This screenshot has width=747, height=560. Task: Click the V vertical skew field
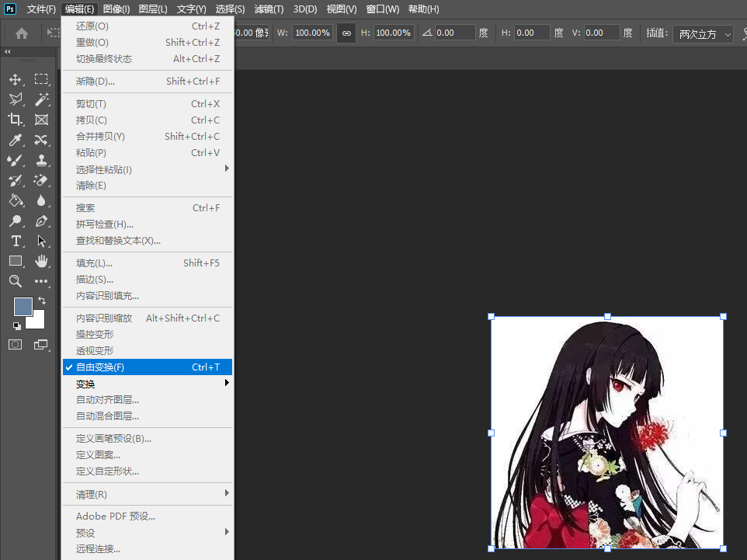coord(602,33)
